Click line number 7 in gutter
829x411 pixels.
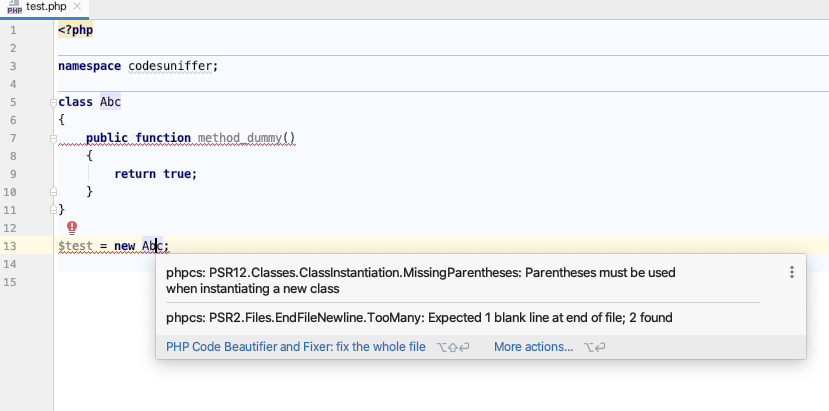pyautogui.click(x=13, y=138)
